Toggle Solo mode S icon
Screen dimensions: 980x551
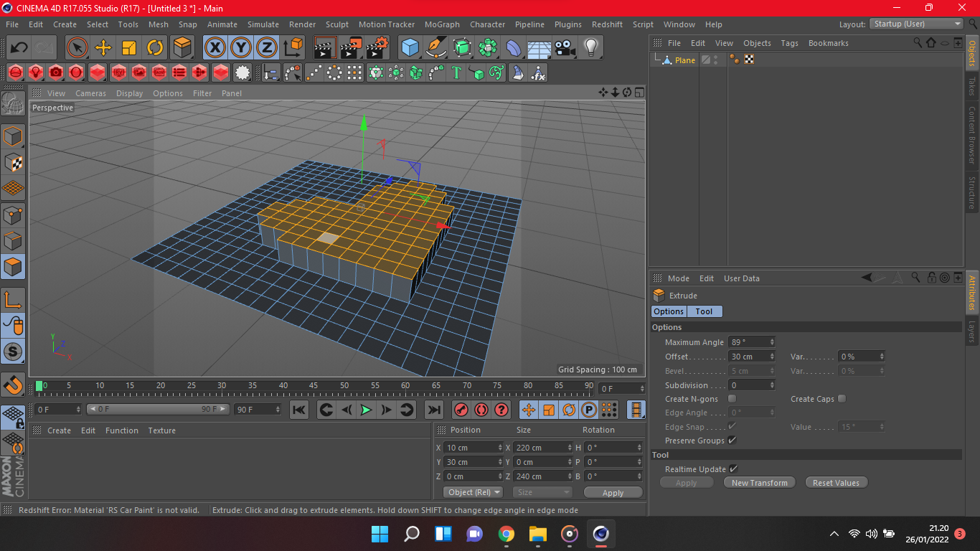(x=13, y=352)
